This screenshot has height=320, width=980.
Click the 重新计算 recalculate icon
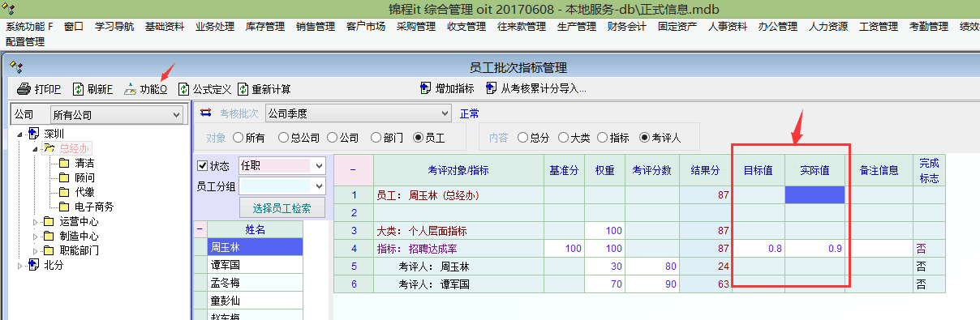243,89
